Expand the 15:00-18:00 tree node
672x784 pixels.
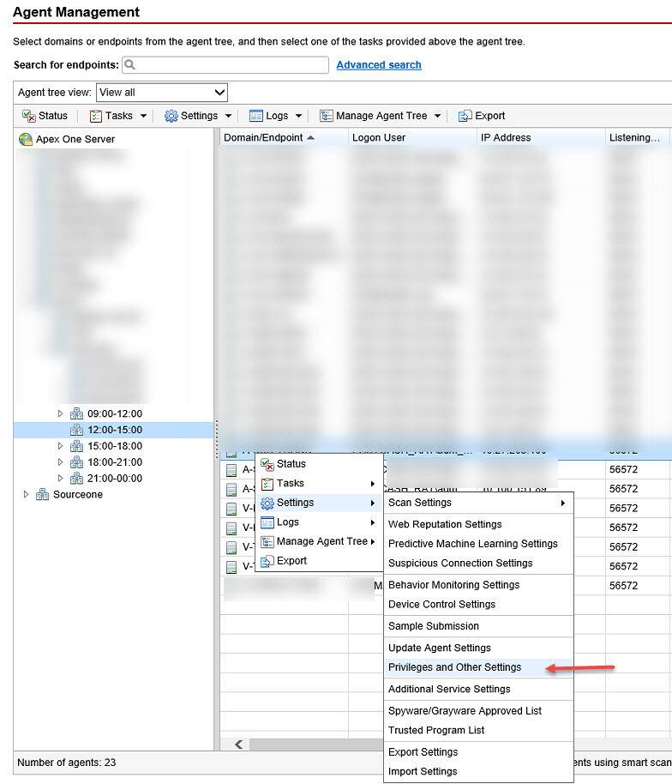point(60,446)
